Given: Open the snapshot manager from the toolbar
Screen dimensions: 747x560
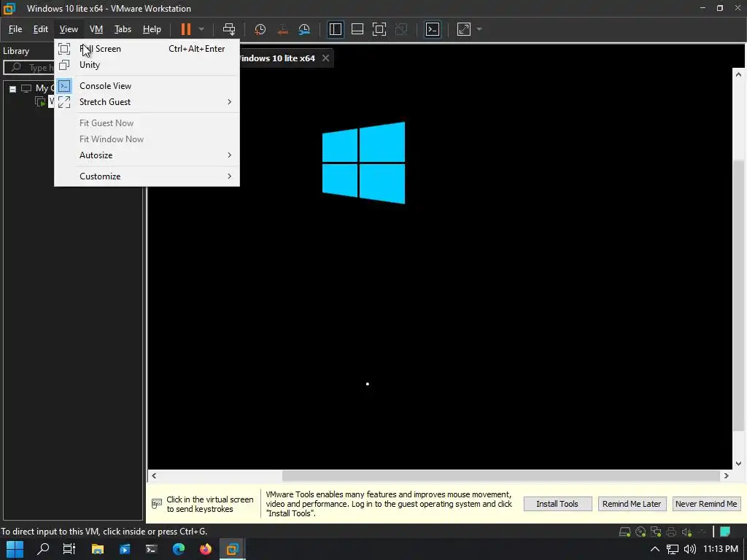Looking at the screenshot, I should [x=304, y=29].
